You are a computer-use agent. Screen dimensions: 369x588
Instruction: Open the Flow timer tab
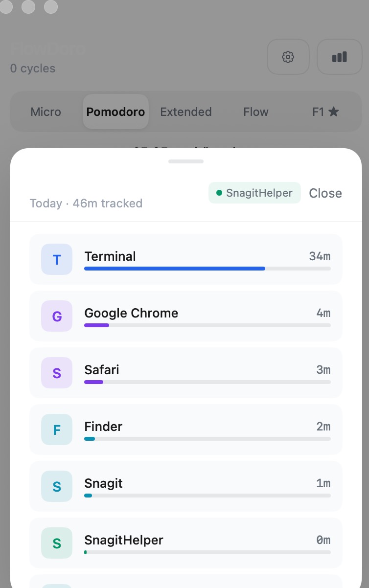tap(255, 112)
